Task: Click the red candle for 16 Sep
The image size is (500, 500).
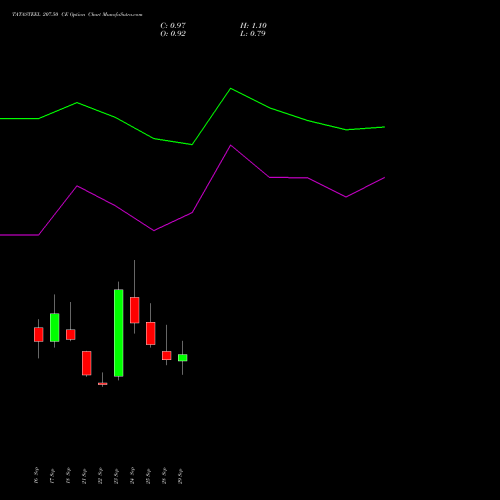Action: 39,334
